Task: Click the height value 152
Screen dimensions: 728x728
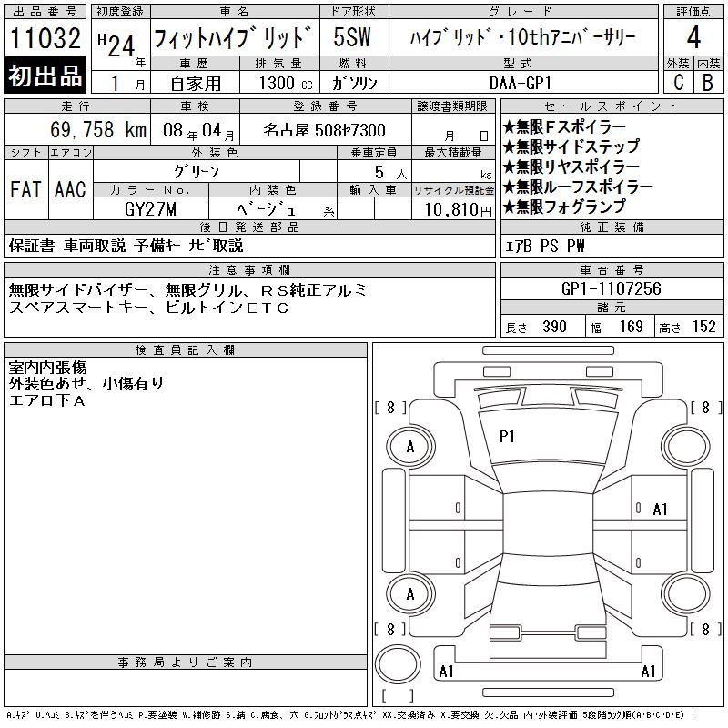Action: pyautogui.click(x=703, y=327)
